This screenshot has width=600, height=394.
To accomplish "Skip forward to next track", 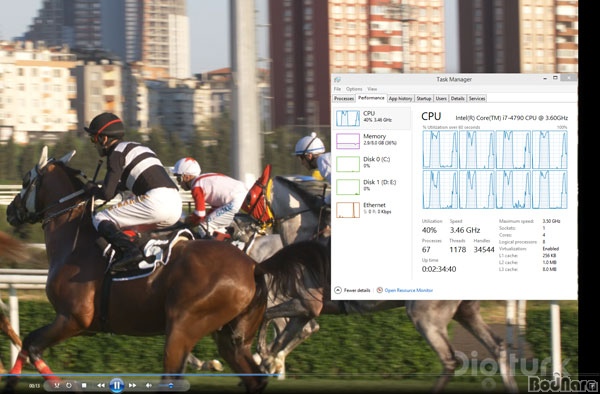I will click(x=132, y=386).
